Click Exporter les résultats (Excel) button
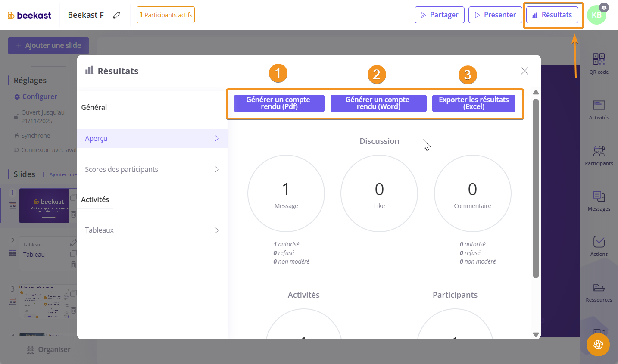Viewport: 618px width, 364px height. [x=474, y=103]
